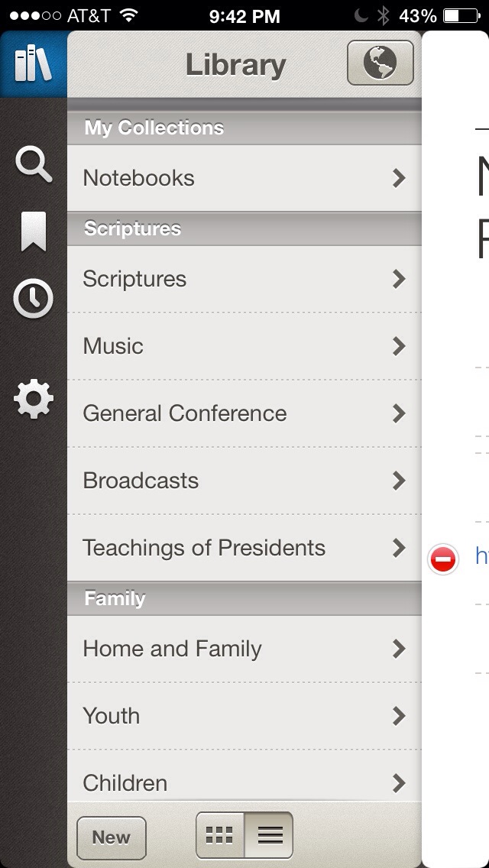Image resolution: width=489 pixels, height=868 pixels.
Task: Tap the Bluetooth status bar icon
Action: pyautogui.click(x=383, y=15)
